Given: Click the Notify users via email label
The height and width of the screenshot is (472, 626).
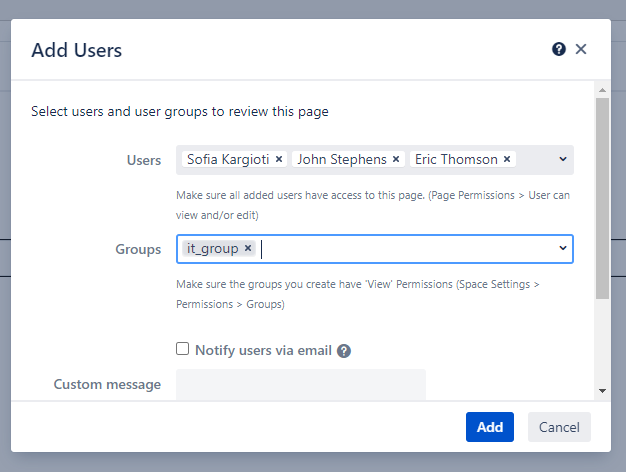Looking at the screenshot, I should pos(263,350).
